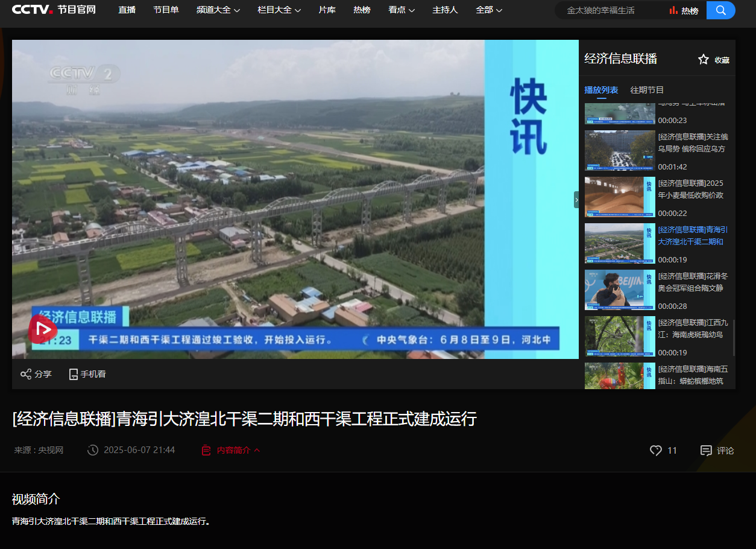756x549 pixels.
Task: Click the share icon below the video
Action: coord(26,374)
